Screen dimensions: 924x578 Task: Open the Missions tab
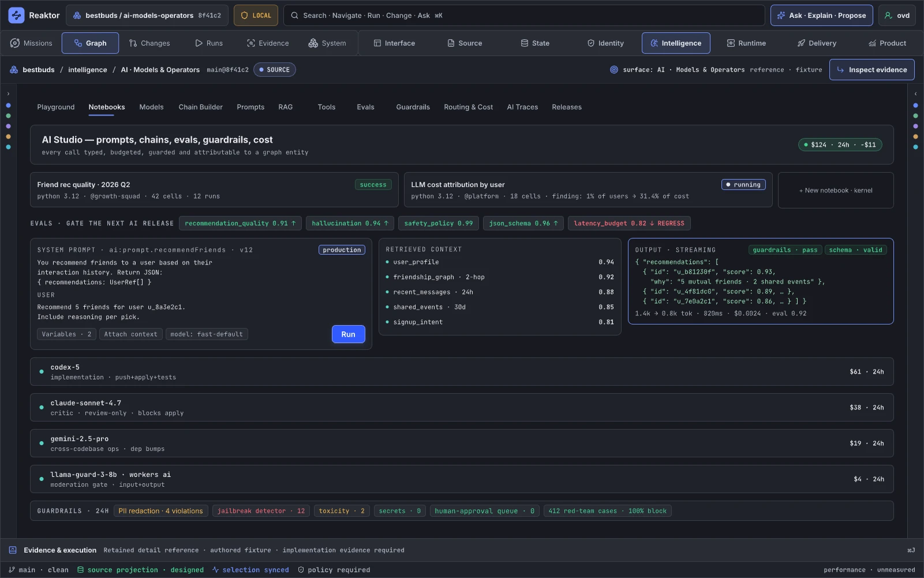[31, 43]
